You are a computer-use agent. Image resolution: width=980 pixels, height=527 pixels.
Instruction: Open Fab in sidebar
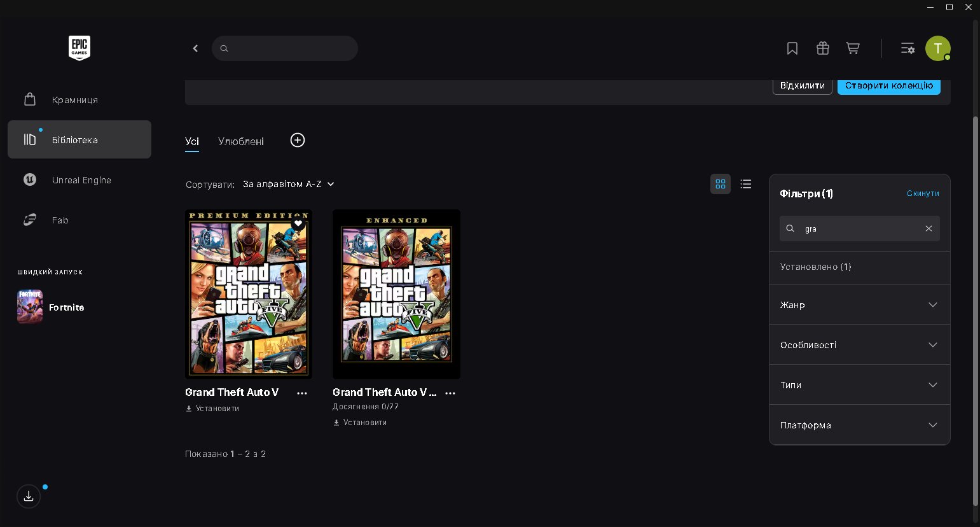(x=79, y=220)
